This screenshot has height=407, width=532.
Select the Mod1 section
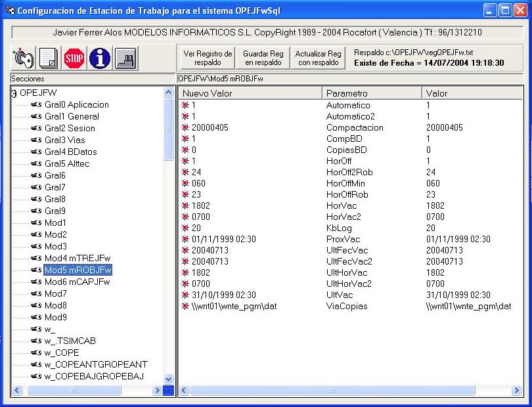[x=55, y=223]
